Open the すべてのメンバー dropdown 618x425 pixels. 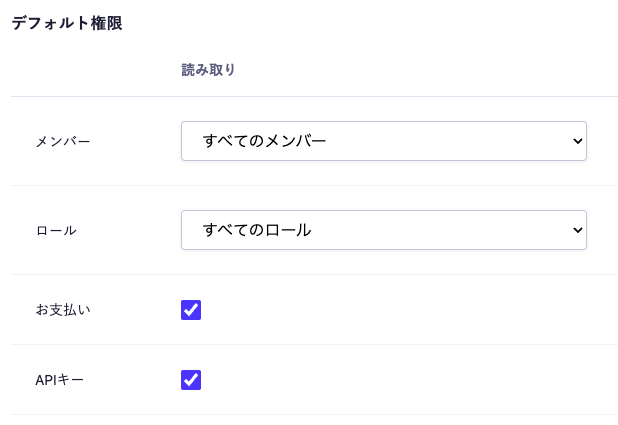(x=383, y=141)
